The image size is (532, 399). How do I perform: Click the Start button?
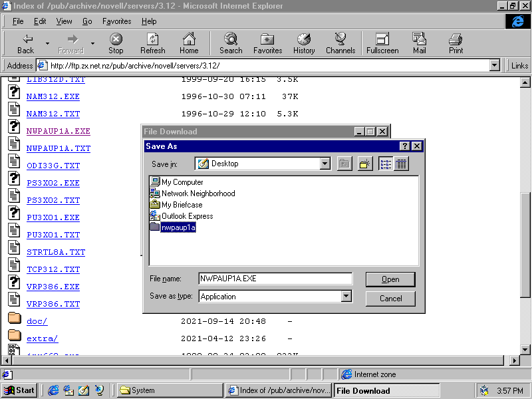point(19,390)
